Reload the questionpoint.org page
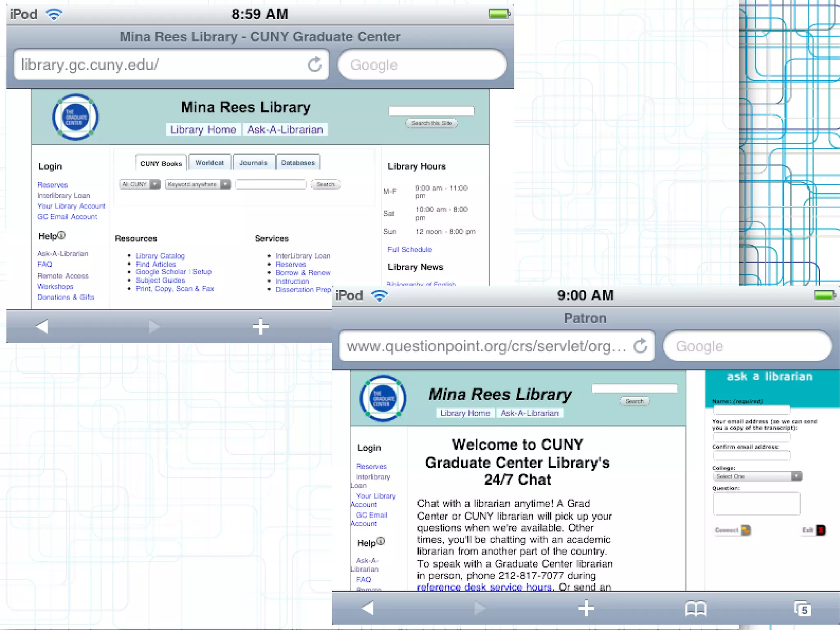840x630 pixels. point(640,346)
